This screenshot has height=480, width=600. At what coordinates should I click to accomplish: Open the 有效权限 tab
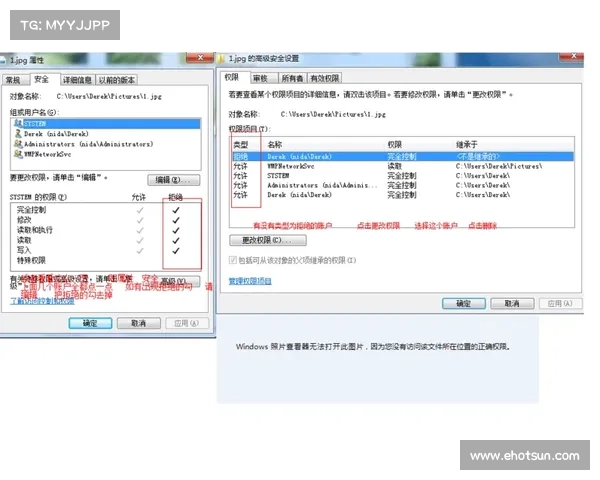tap(324, 78)
